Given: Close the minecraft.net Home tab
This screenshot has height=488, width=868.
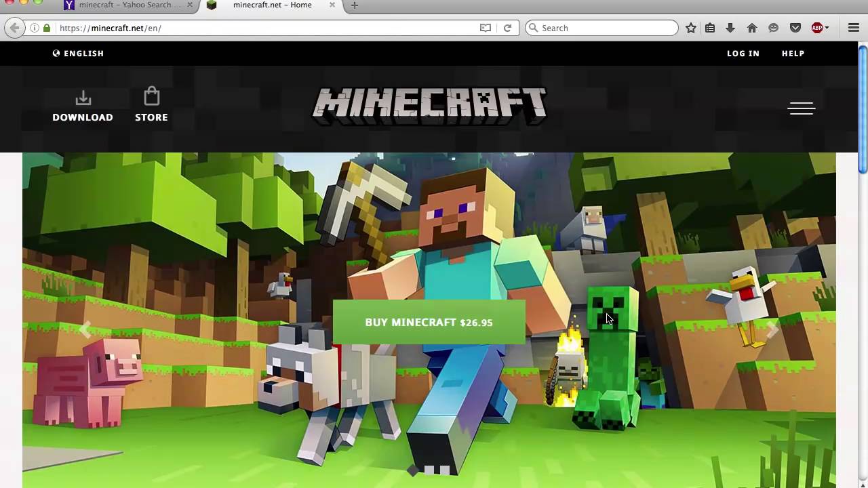Looking at the screenshot, I should 332,5.
